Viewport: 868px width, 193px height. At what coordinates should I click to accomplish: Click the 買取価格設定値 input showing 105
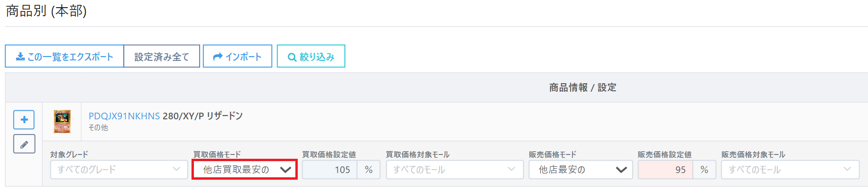point(330,170)
